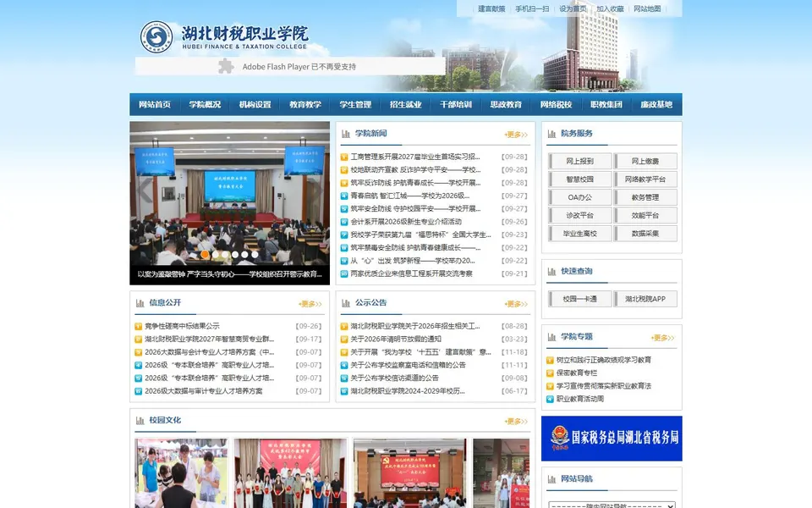Open the 智慧校园 service button

click(580, 179)
